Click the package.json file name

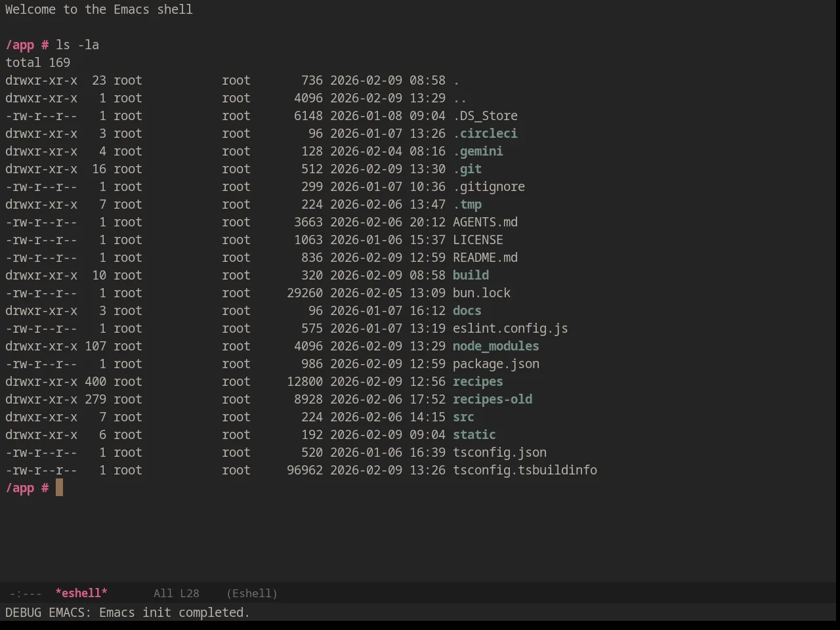tap(495, 364)
